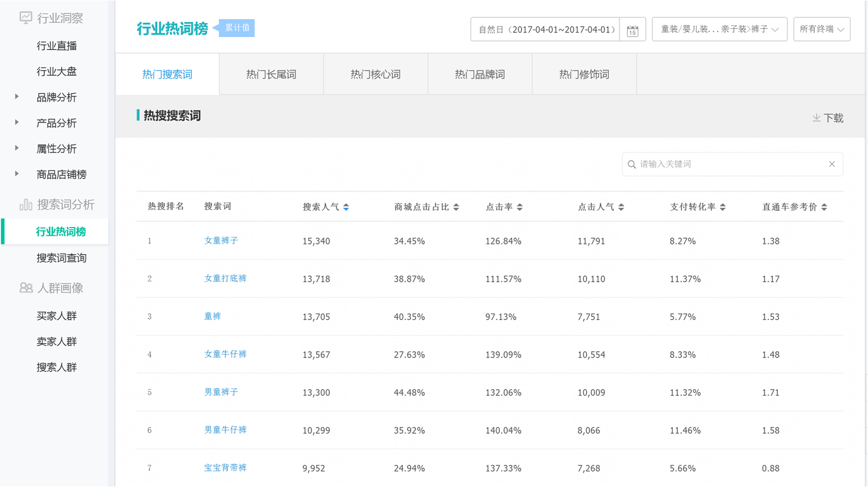Open 行业直播 in the sidebar

point(57,46)
